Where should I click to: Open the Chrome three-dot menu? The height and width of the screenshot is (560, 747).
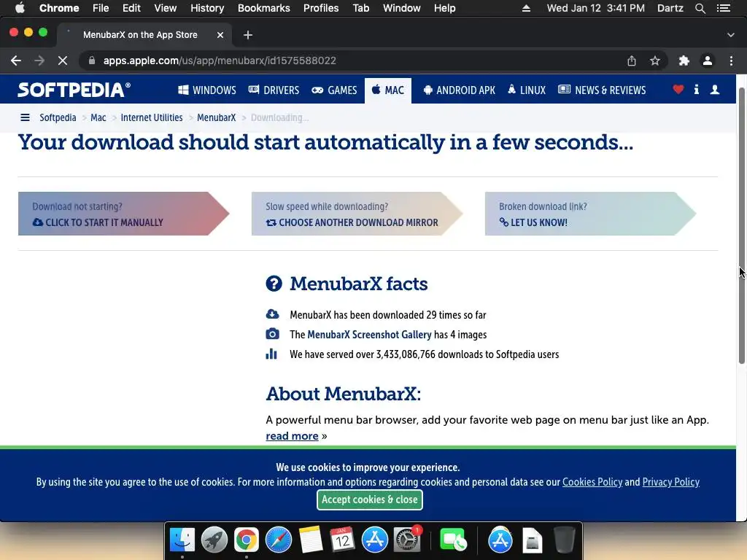pos(731,61)
